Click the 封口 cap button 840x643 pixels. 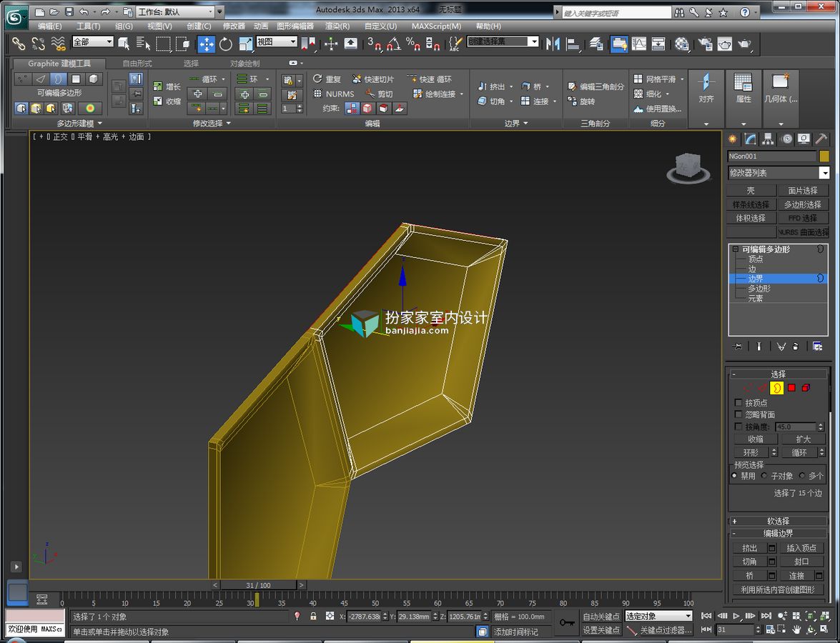801,562
